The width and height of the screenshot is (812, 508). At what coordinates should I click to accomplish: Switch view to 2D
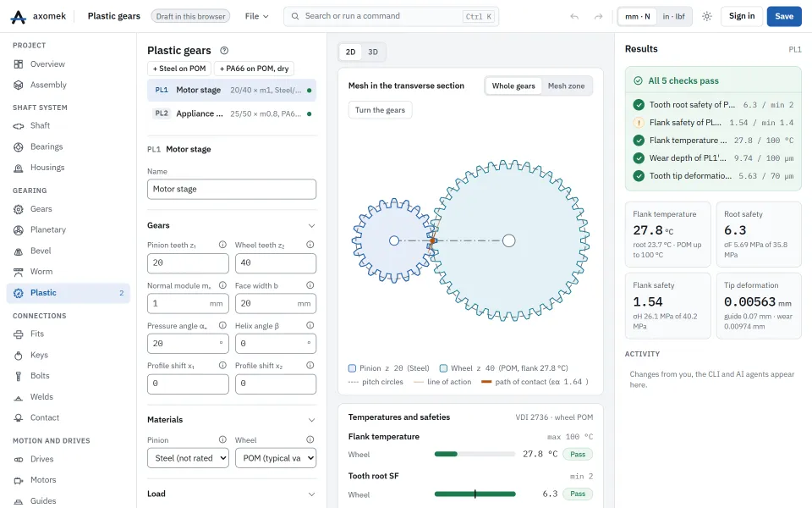pyautogui.click(x=350, y=52)
